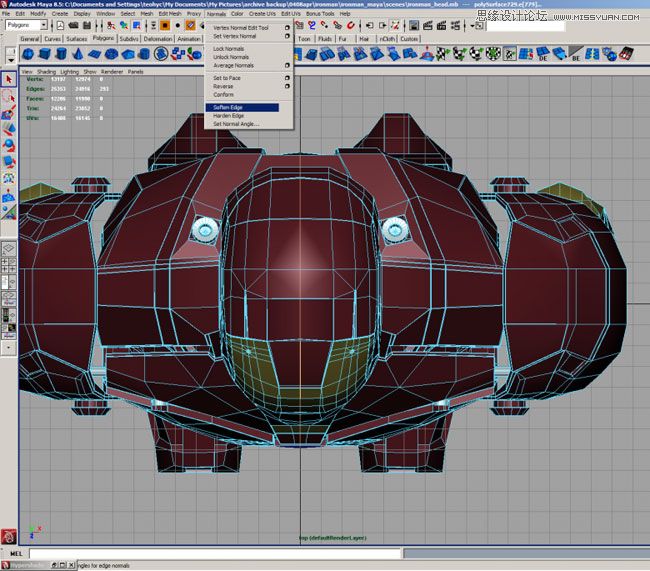
Task: Open Vertex Normal Edit Tool options box
Action: 287,28
